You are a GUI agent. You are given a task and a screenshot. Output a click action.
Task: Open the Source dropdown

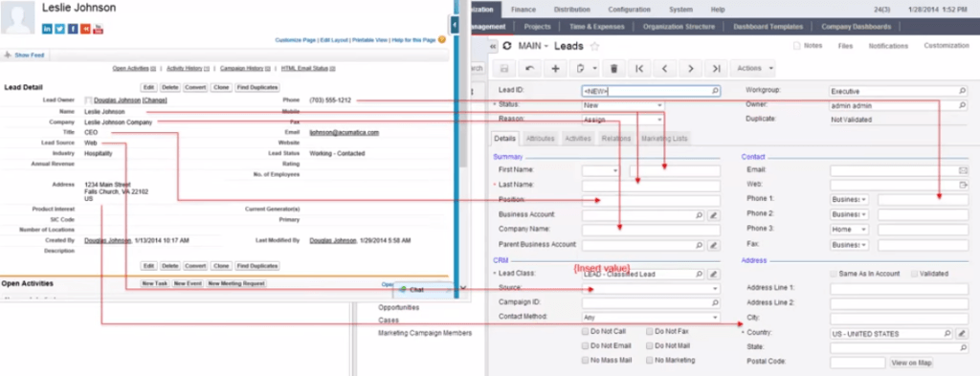pos(651,289)
